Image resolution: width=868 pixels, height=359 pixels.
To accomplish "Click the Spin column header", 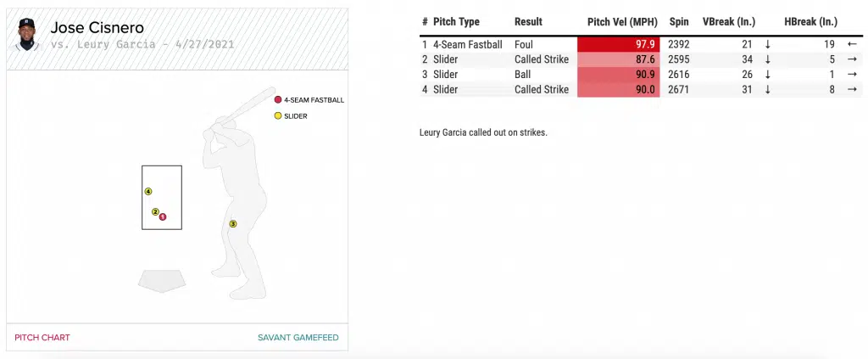I will pos(678,21).
